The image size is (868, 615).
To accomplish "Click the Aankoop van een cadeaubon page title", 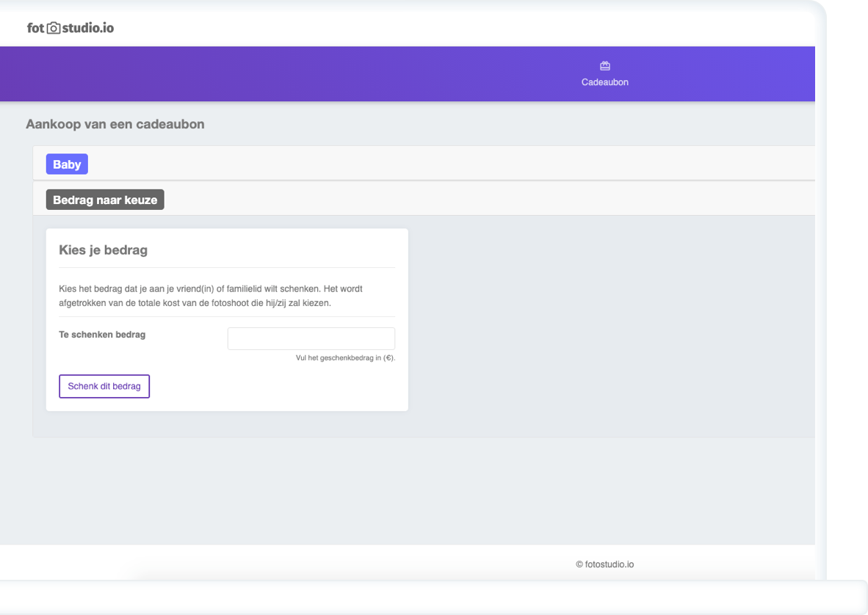I will [x=115, y=125].
